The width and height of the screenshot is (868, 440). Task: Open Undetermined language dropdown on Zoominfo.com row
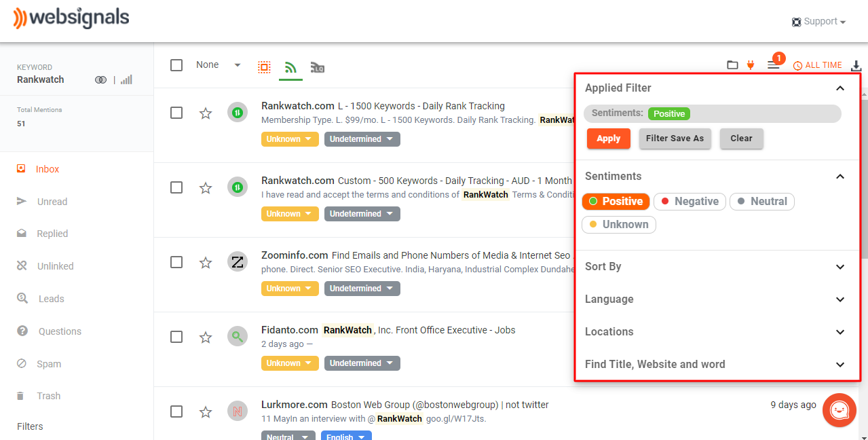(362, 289)
